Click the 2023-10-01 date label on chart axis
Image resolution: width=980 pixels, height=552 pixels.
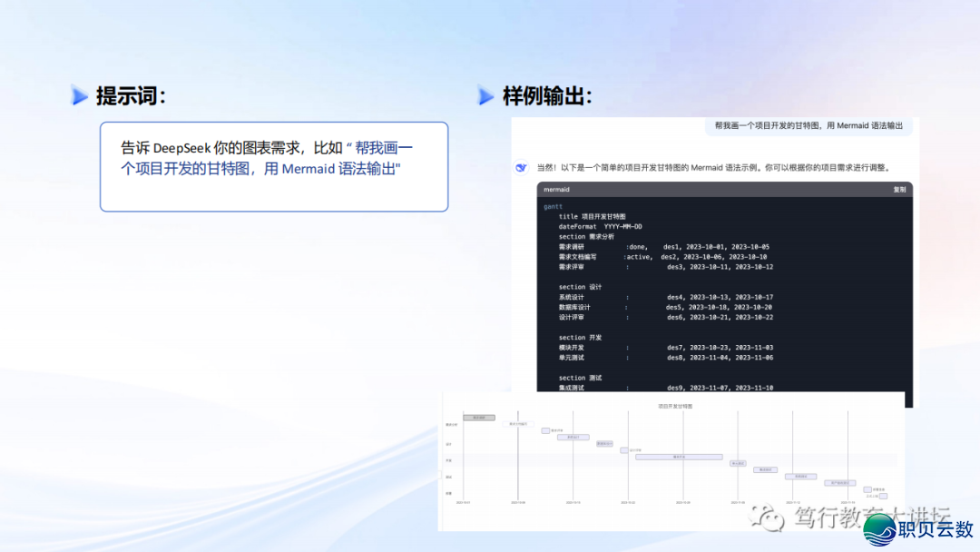[464, 502]
